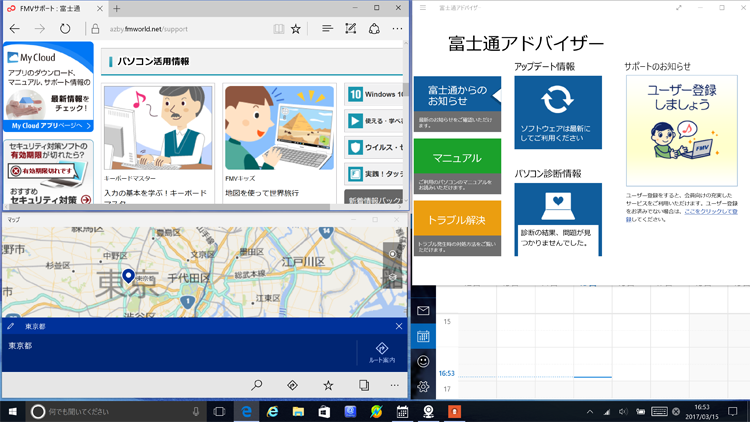Open the 使える・学べる sidebar link
Viewport: 750px width, 422px height.
click(375, 121)
